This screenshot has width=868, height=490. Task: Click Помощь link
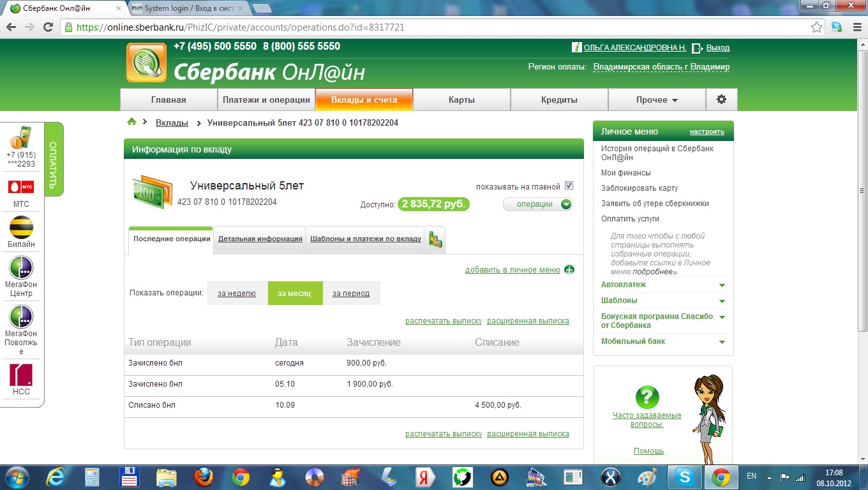(649, 451)
